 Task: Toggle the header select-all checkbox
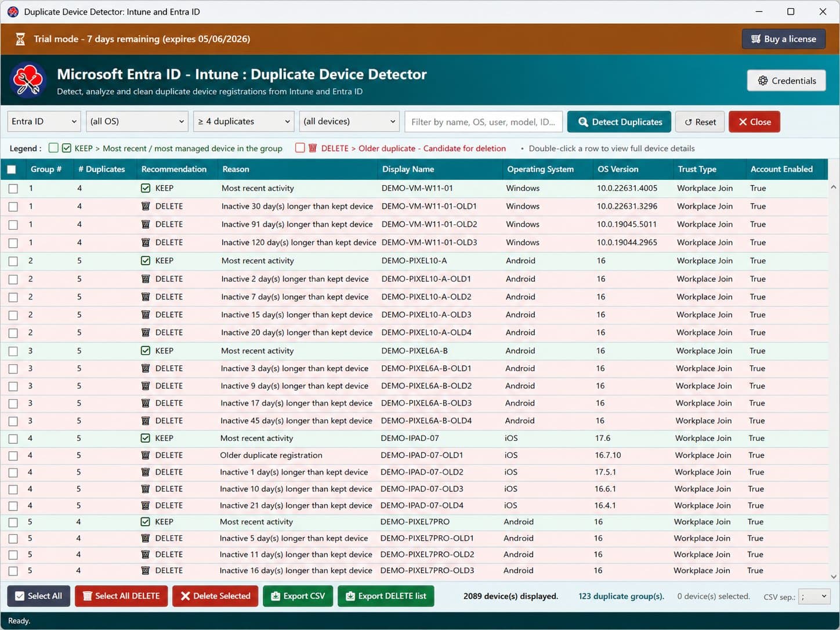(12, 169)
